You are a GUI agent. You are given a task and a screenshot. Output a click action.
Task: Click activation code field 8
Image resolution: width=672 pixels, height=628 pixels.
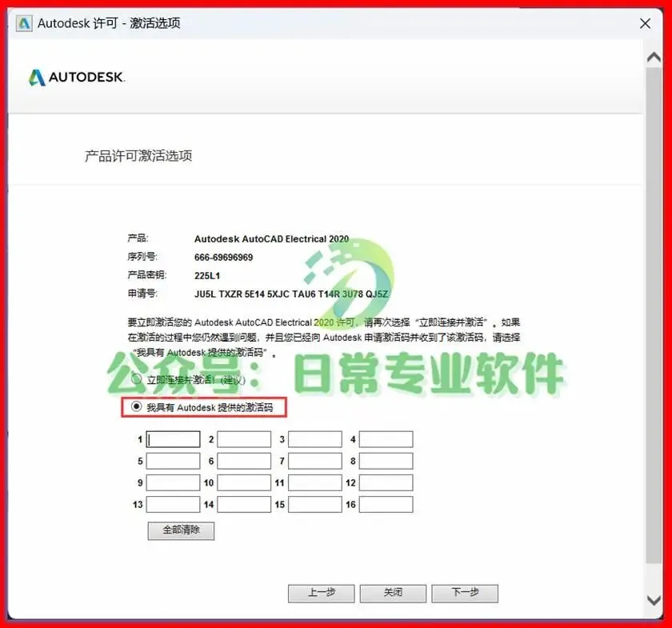(386, 462)
